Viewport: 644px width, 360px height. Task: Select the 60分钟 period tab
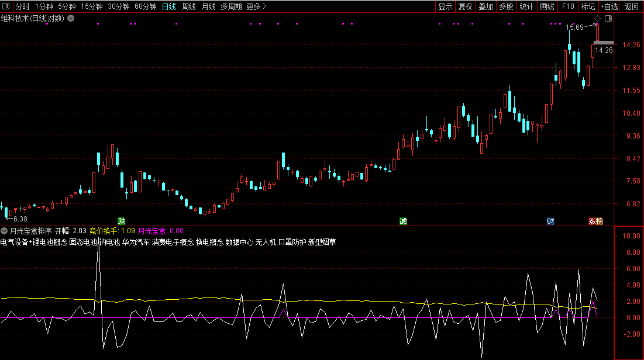point(146,6)
